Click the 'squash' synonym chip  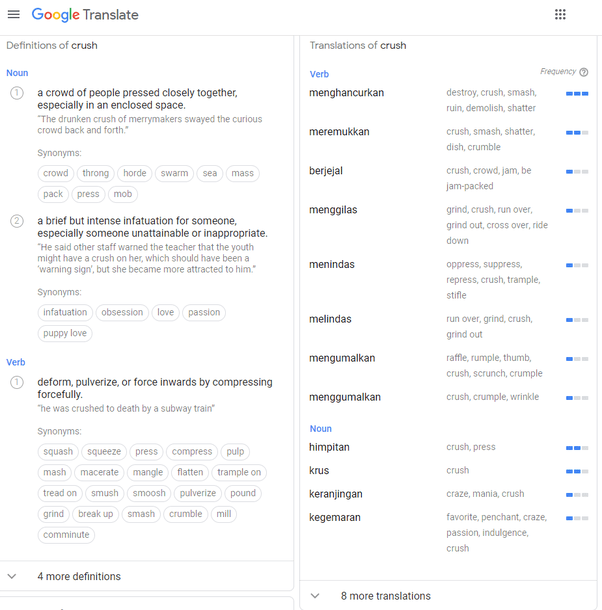[x=58, y=451]
